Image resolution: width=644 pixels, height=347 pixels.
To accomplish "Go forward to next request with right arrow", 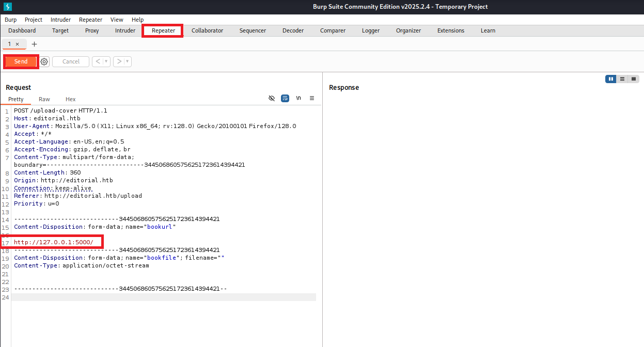I will 119,61.
